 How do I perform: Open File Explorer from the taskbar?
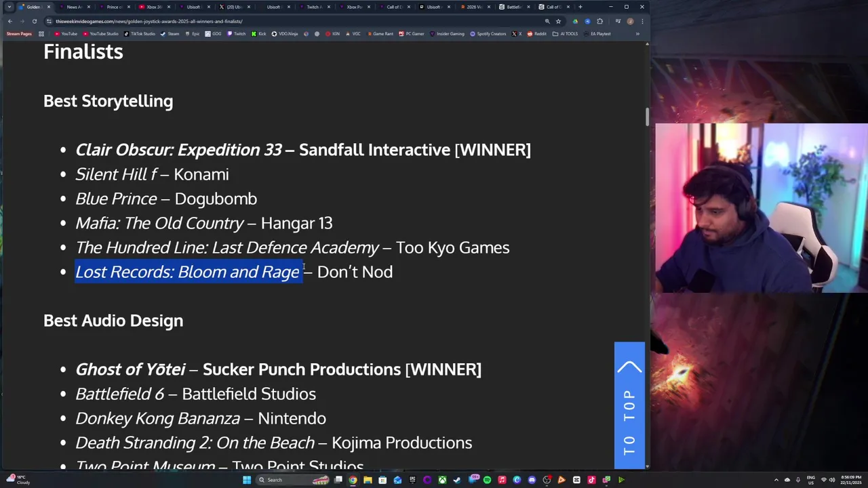pos(368,480)
